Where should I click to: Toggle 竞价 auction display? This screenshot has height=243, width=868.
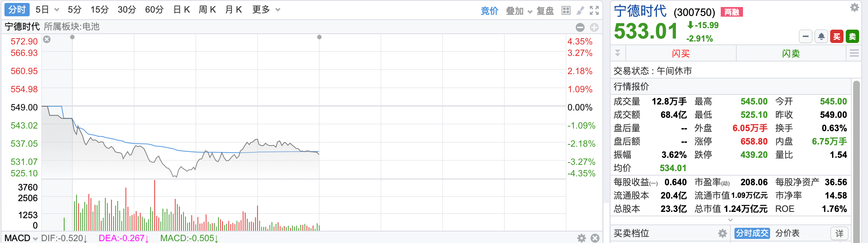489,11
